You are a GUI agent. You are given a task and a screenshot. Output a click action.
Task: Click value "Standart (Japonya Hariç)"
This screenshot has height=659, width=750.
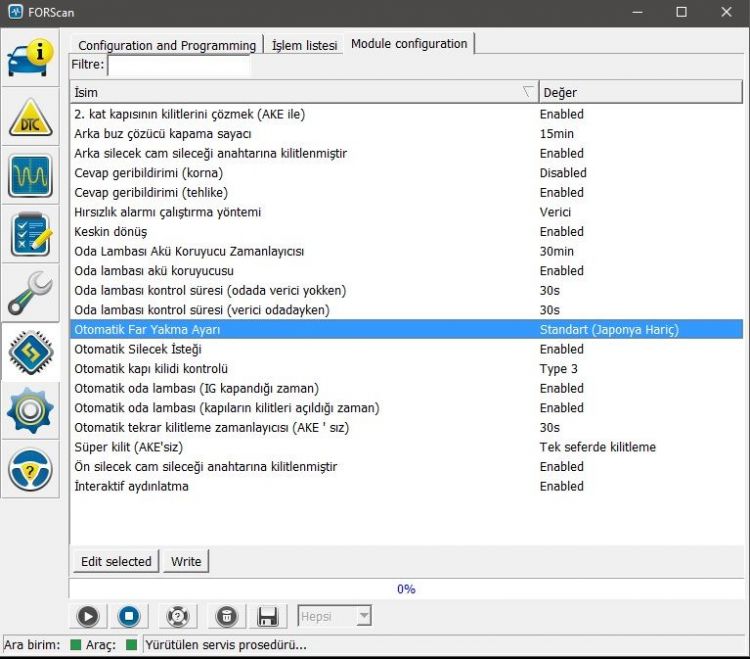(609, 330)
